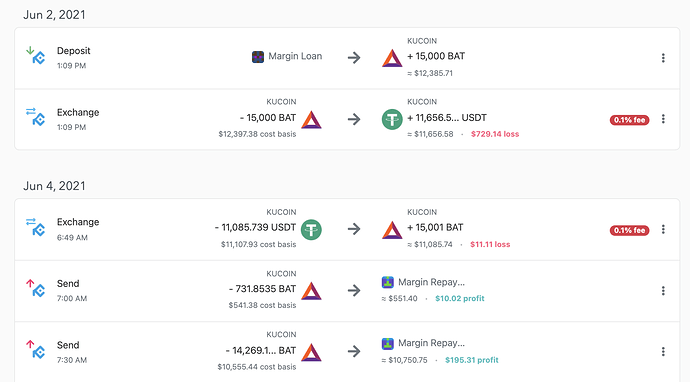Click the $11,107.93 cost basis text
Image resolution: width=690 pixels, height=382 pixels.
point(258,244)
